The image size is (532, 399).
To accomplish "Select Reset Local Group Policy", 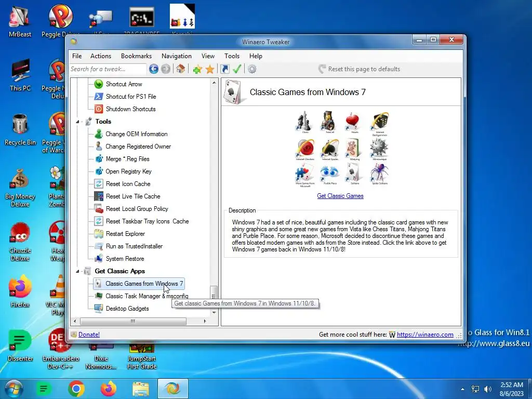I will click(137, 209).
